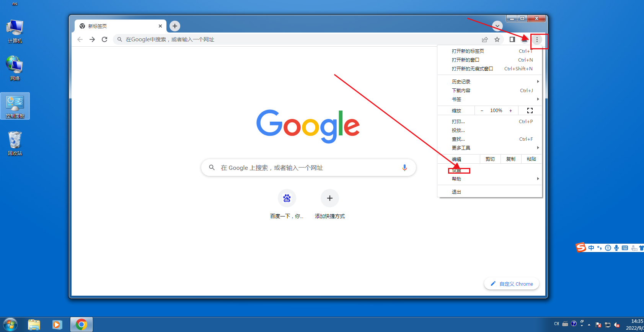644x332 pixels.
Task: Decrease zoom with the minus button
Action: tap(482, 111)
